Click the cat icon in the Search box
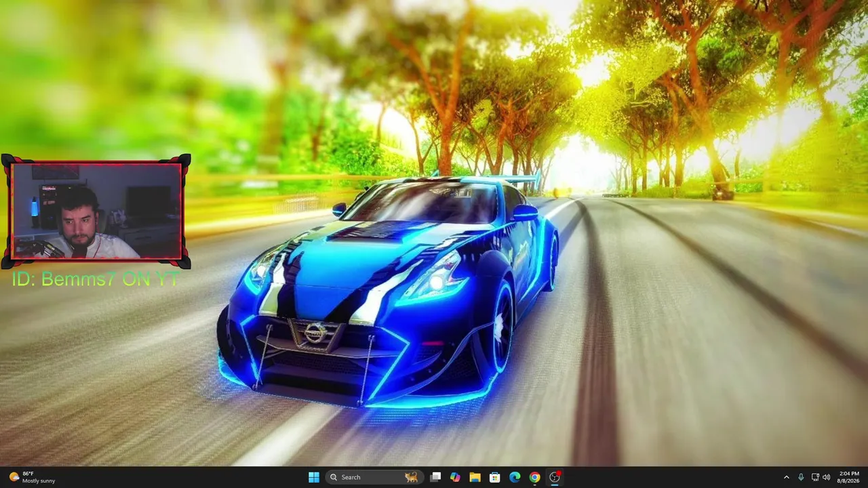 pos(411,477)
